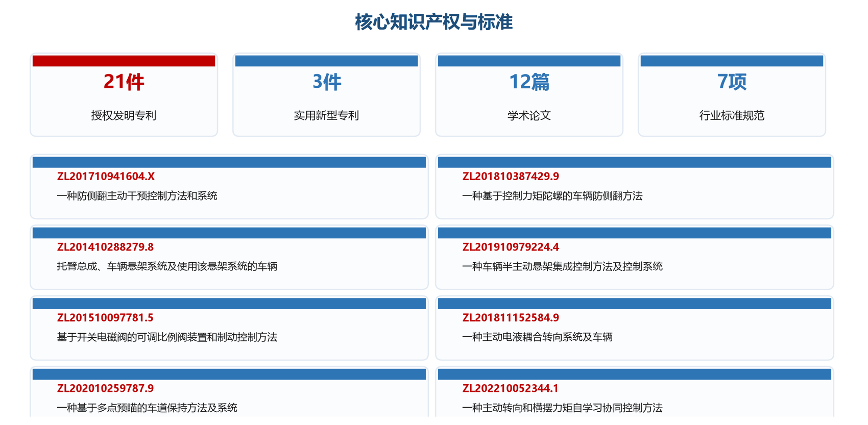This screenshot has height=425, width=868.
Task: Click title 一种基于多点预瞄的车道保持方法及系统
Action: pos(147,408)
